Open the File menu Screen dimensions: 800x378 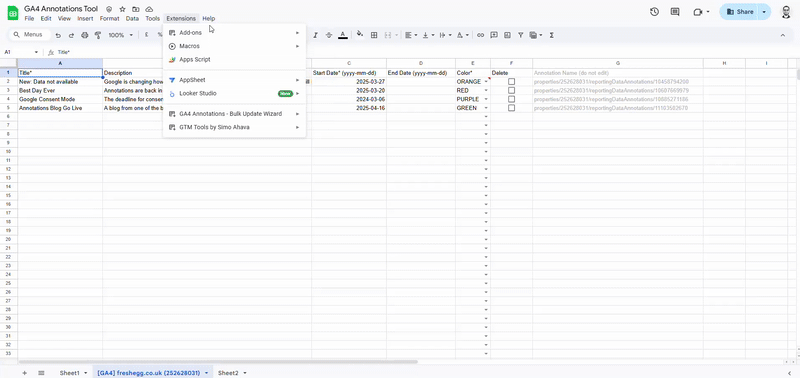29,18
